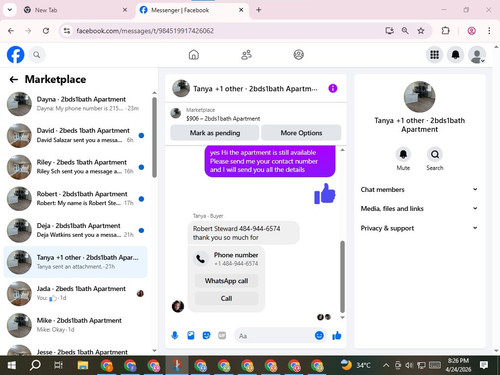Click the Facebook search magnifier icon

(x=37, y=55)
